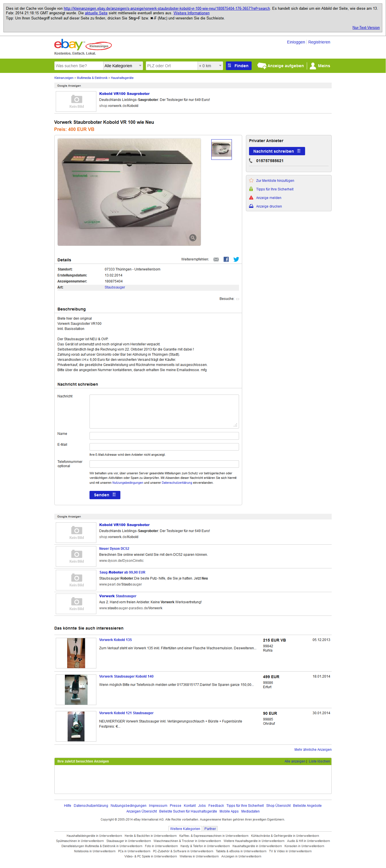Click Alle anzeigen in recently viewed bar
Screen dimensions: 386x868
pos(295,762)
